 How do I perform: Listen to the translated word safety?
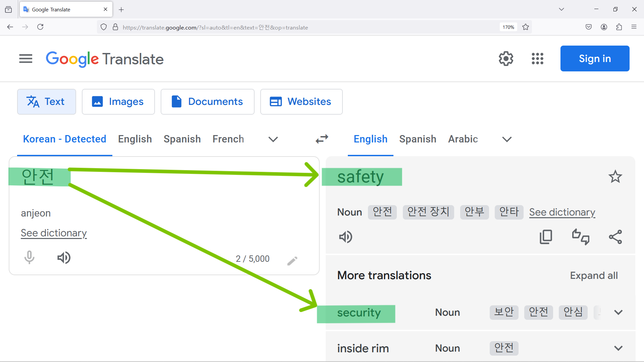pyautogui.click(x=345, y=237)
